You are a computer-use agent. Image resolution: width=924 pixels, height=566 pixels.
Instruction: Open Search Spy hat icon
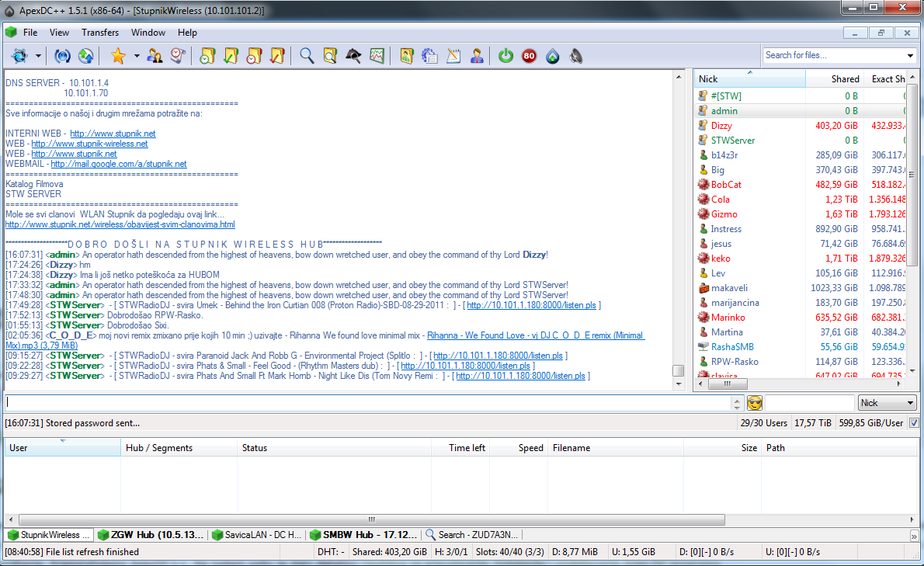(353, 56)
